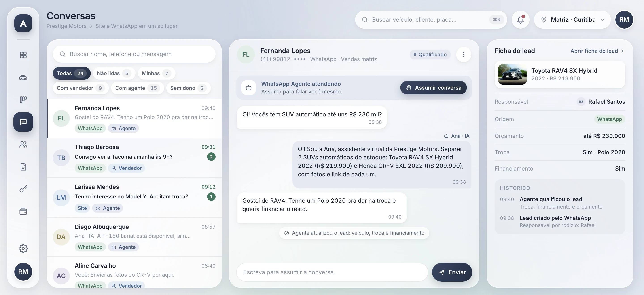Click the robot agent icon in the banner
Viewport: 644px width, 295px height.
coord(248,88)
